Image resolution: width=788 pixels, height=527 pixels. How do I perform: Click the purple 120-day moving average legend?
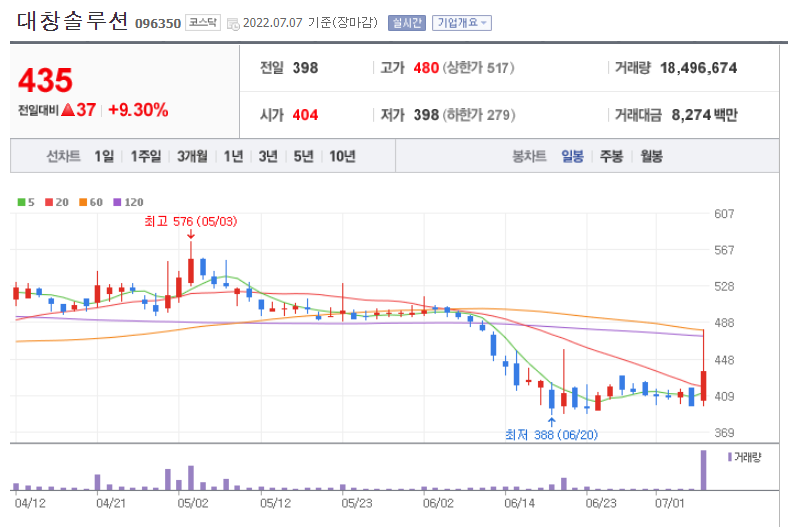click(x=128, y=202)
